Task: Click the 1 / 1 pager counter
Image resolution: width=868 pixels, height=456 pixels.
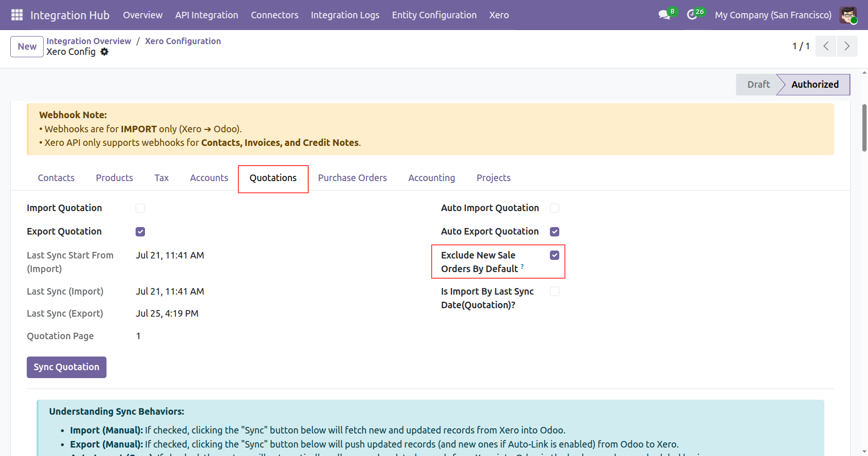Action: (x=801, y=46)
